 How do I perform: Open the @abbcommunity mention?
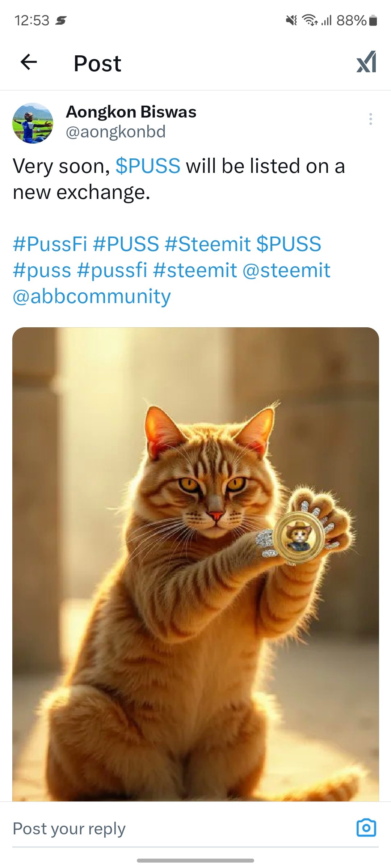click(x=92, y=297)
